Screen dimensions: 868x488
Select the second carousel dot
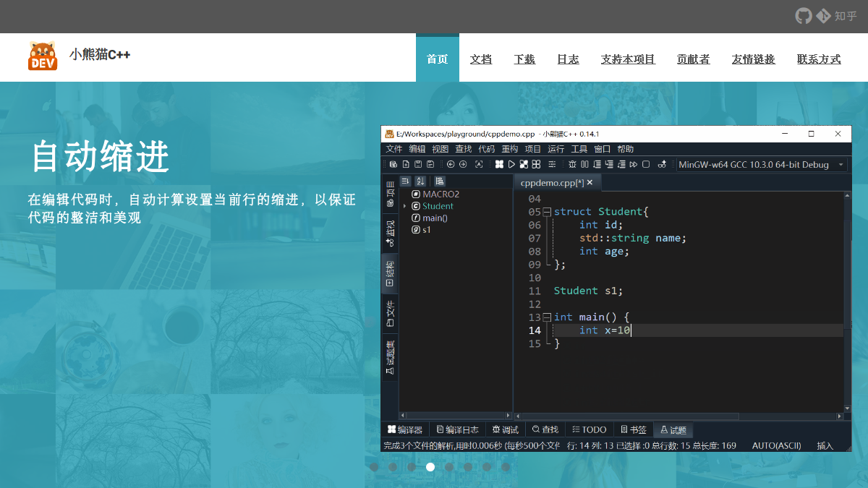click(393, 467)
